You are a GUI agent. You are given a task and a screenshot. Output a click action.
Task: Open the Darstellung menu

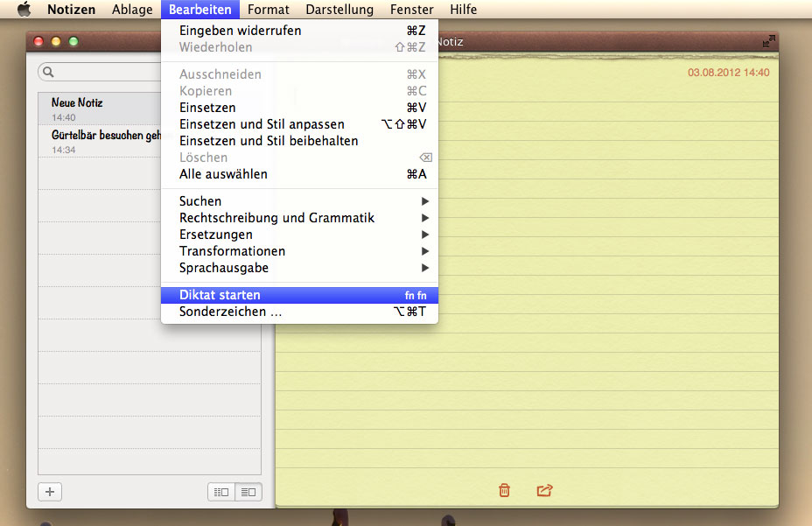(339, 10)
